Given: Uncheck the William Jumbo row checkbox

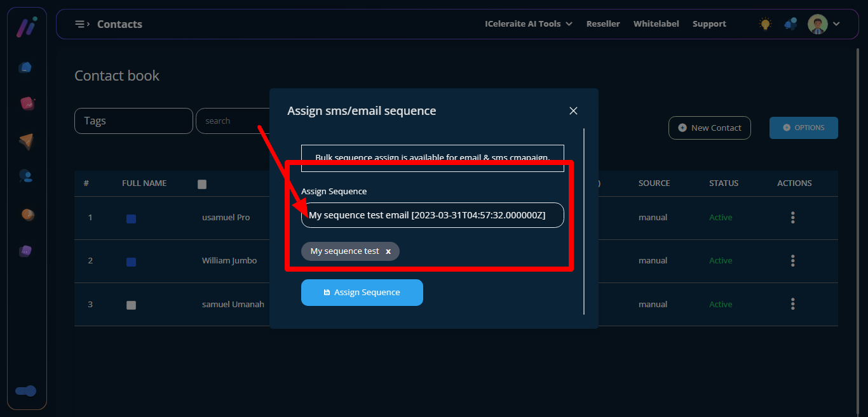Looking at the screenshot, I should click(131, 261).
